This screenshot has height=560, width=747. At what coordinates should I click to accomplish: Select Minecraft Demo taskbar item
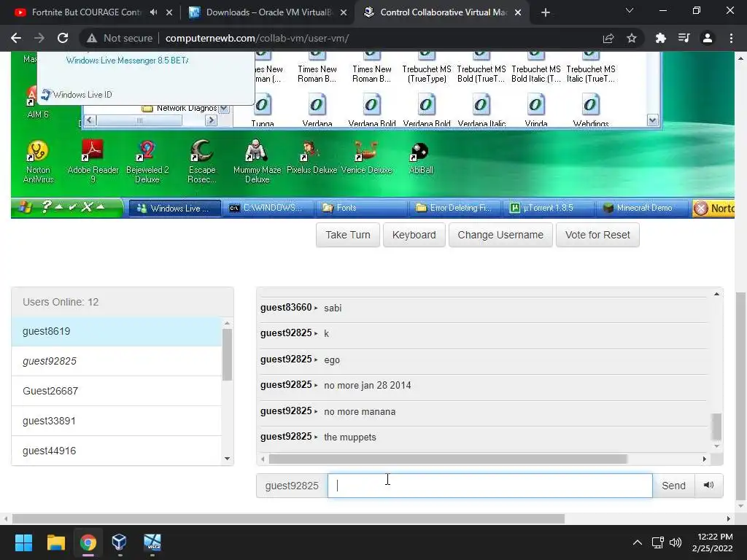point(640,208)
